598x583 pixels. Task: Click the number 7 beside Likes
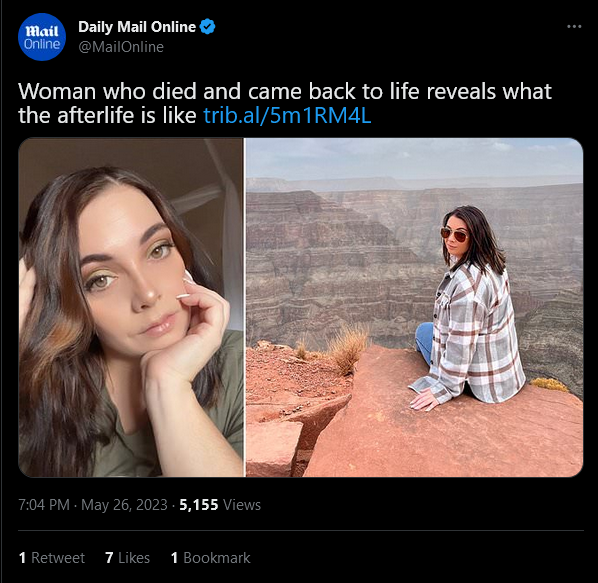tap(109, 558)
